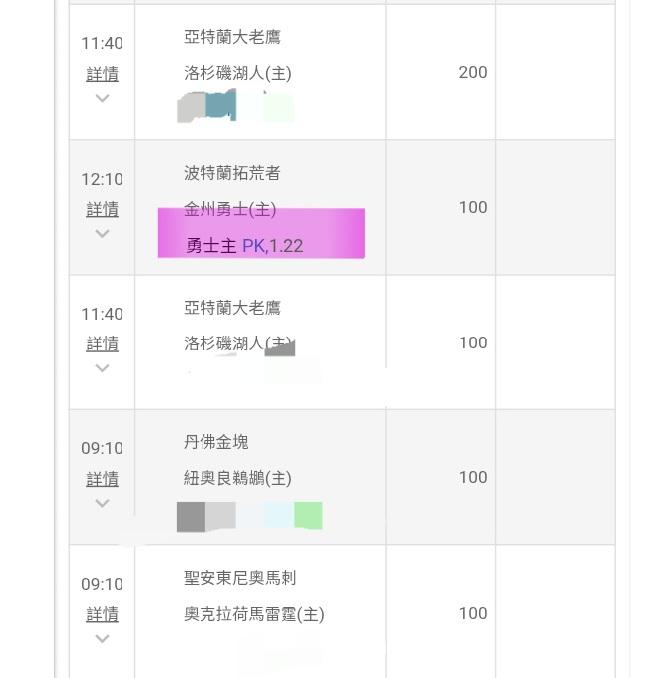Expand the chevron in the 200-amount 湖人 row
The height and width of the screenshot is (678, 650).
[x=102, y=98]
